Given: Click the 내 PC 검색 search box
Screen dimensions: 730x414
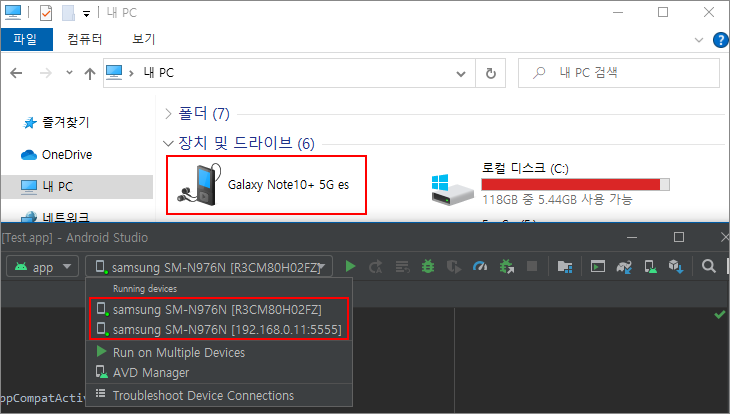Looking at the screenshot, I should click(x=619, y=73).
